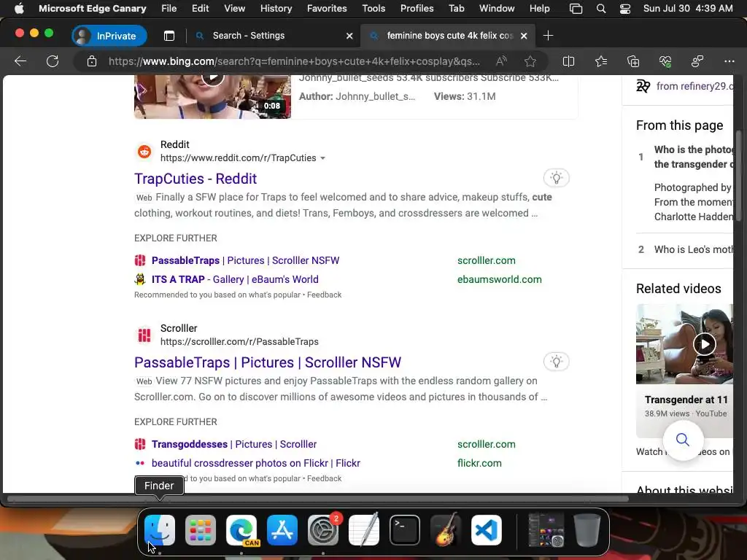This screenshot has width=747, height=560.
Task: Open the History menu
Action: pos(276,8)
